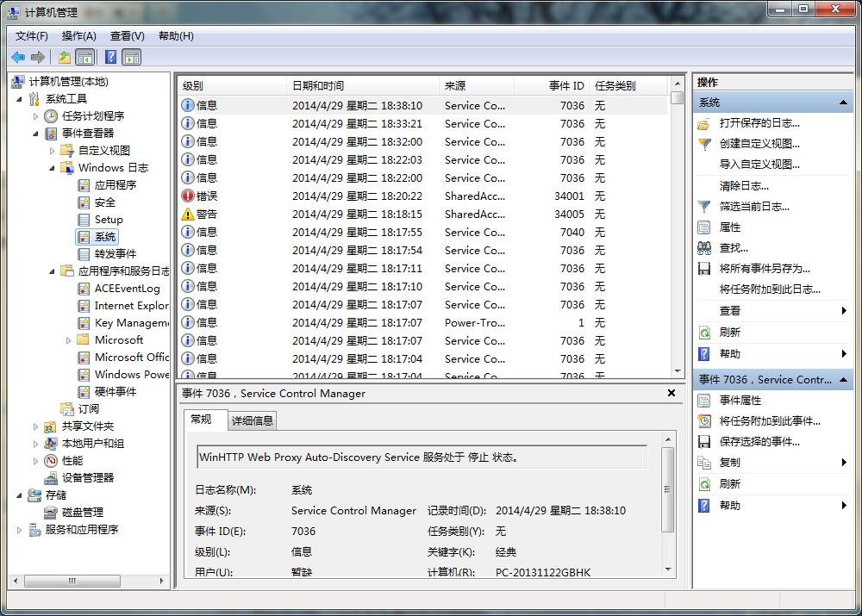Click the 将所有事件另存为 save icon
862x616 pixels.
(704, 269)
